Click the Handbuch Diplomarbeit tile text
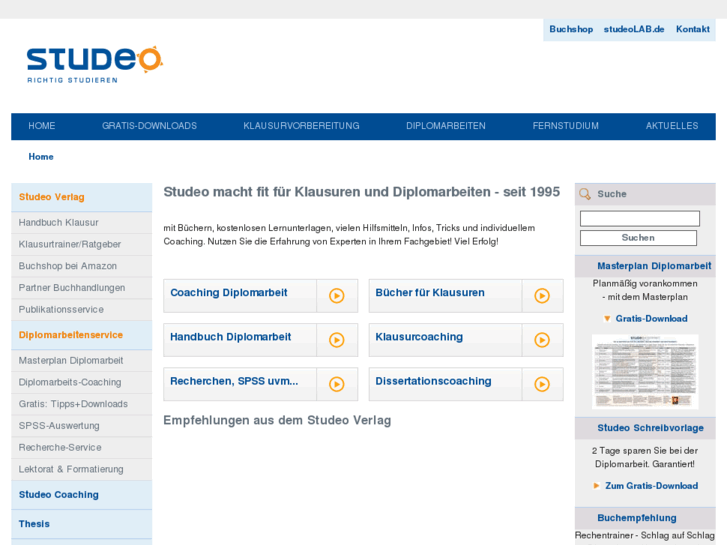 pos(230,337)
